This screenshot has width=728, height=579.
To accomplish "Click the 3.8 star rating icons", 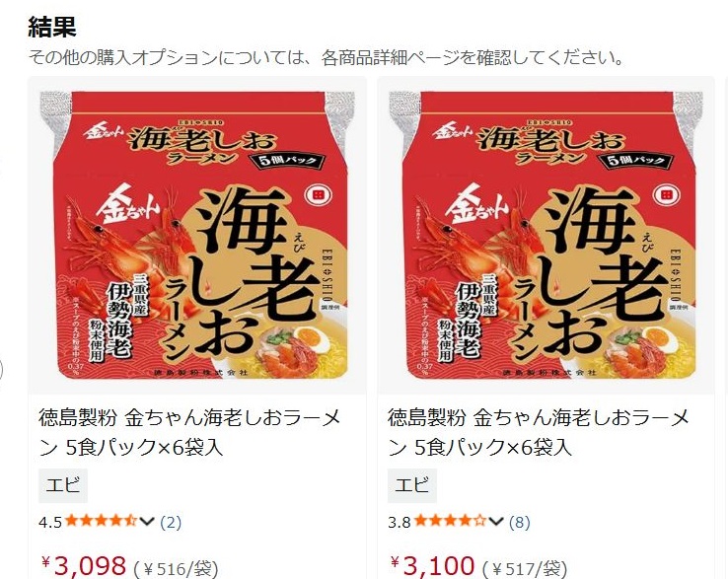I will (450, 521).
